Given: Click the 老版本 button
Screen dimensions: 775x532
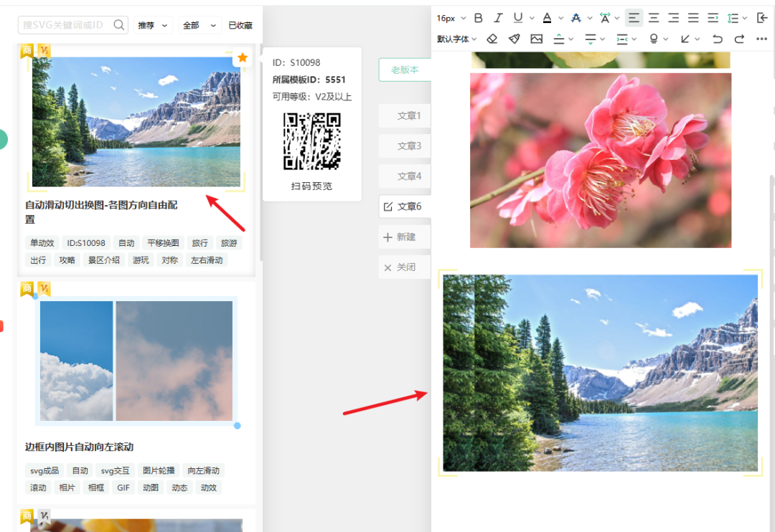Looking at the screenshot, I should click(x=405, y=70).
